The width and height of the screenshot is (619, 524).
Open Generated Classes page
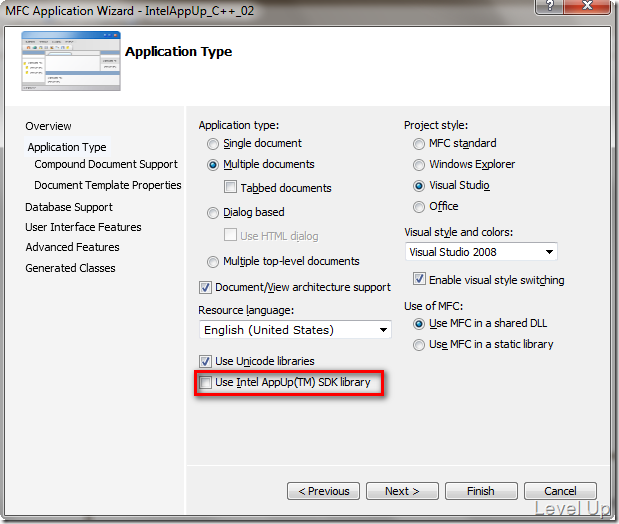[x=70, y=268]
